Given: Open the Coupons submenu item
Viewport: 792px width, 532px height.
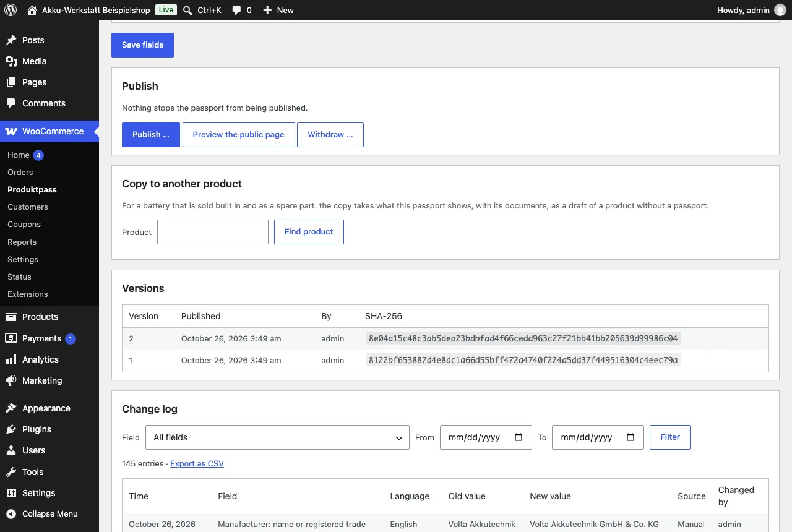Looking at the screenshot, I should pos(24,225).
